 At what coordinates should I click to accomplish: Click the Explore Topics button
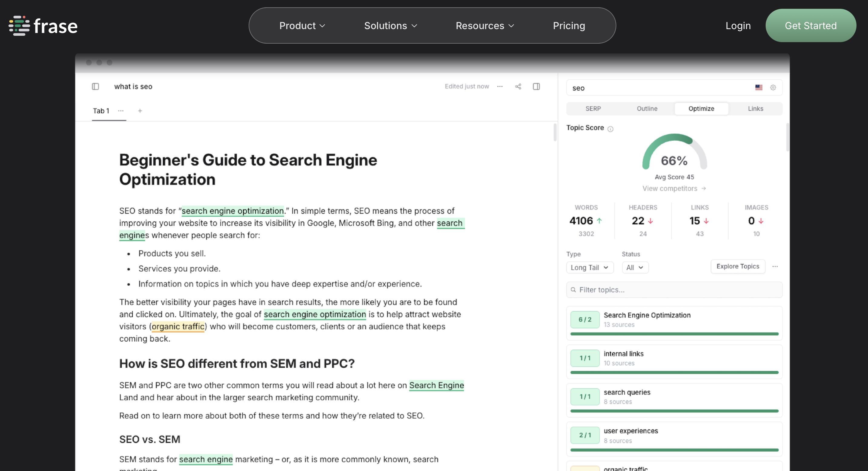(737, 266)
